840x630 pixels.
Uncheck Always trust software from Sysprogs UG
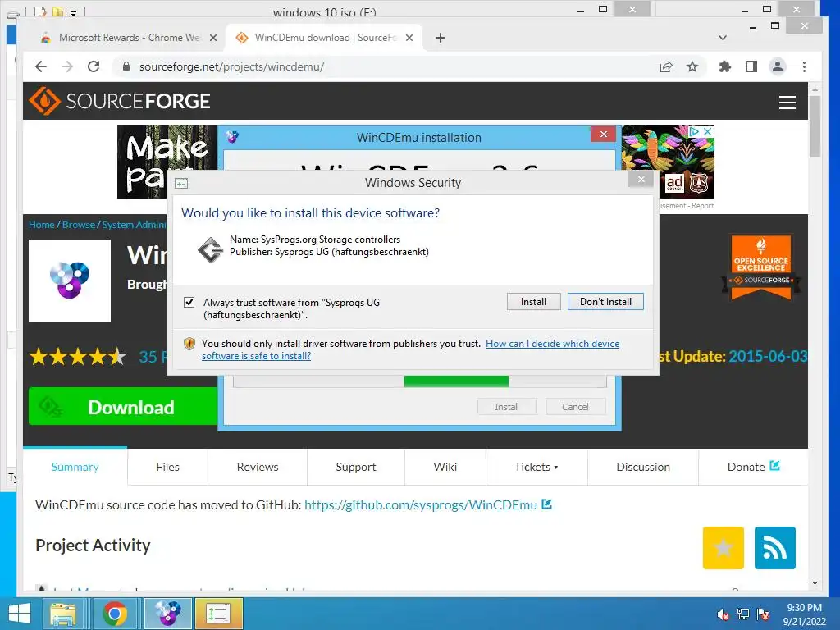(189, 302)
